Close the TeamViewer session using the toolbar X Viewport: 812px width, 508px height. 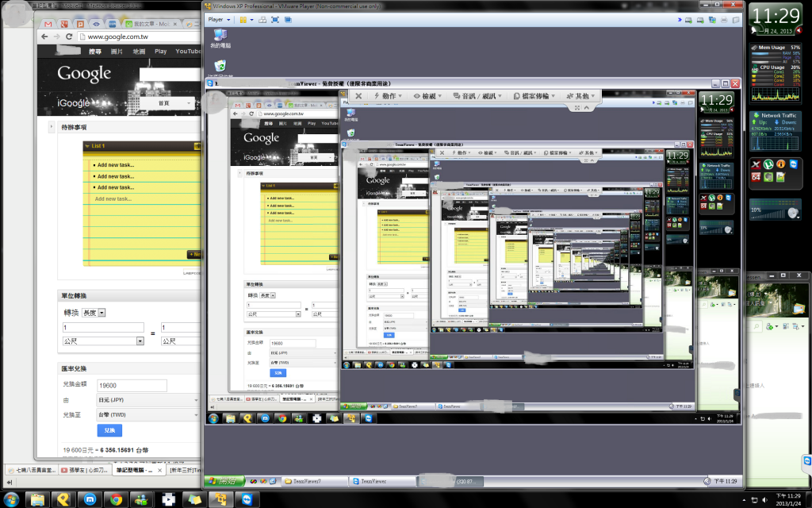(x=358, y=96)
